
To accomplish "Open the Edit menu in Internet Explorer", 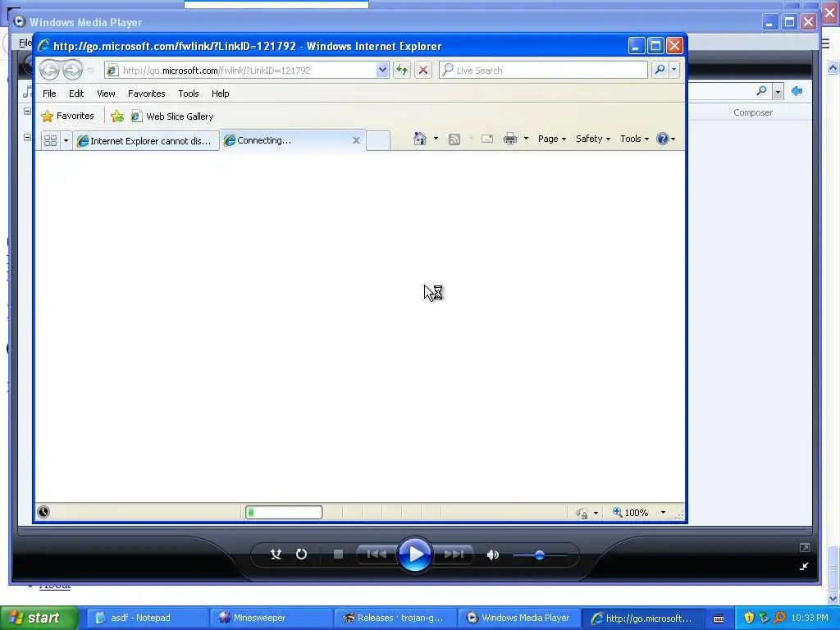I will coord(76,94).
